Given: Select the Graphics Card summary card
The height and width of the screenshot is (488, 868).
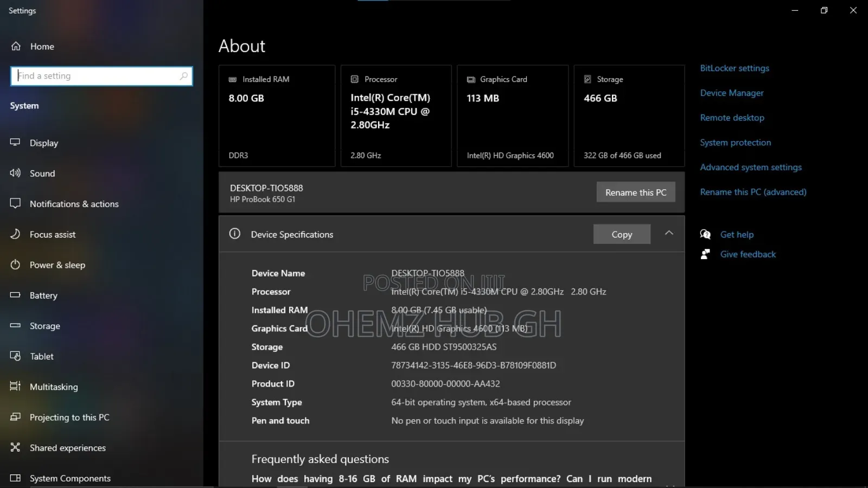Looking at the screenshot, I should click(513, 116).
